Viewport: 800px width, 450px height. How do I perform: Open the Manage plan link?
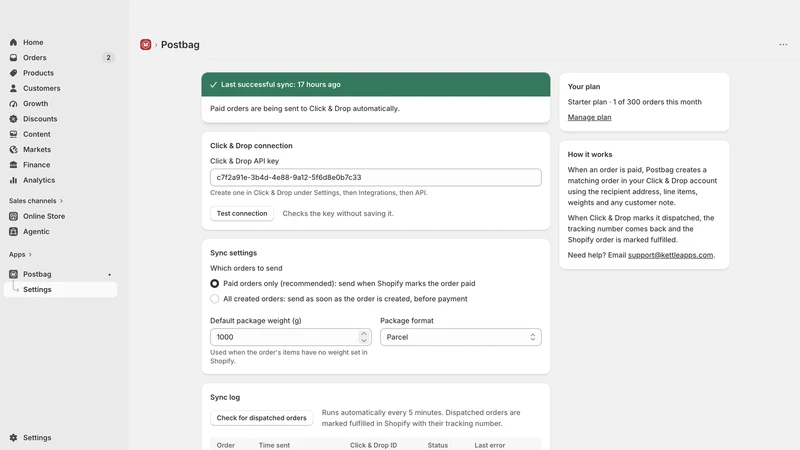click(589, 117)
